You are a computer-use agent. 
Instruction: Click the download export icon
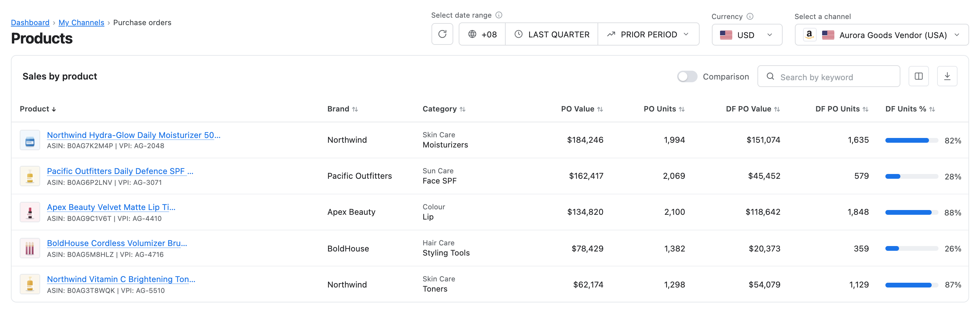tap(947, 76)
